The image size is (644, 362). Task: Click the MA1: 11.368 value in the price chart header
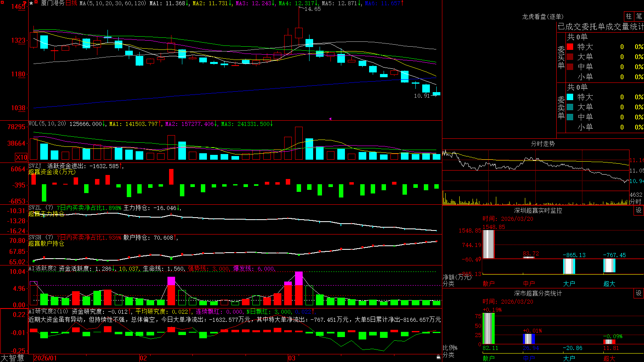(167, 3)
